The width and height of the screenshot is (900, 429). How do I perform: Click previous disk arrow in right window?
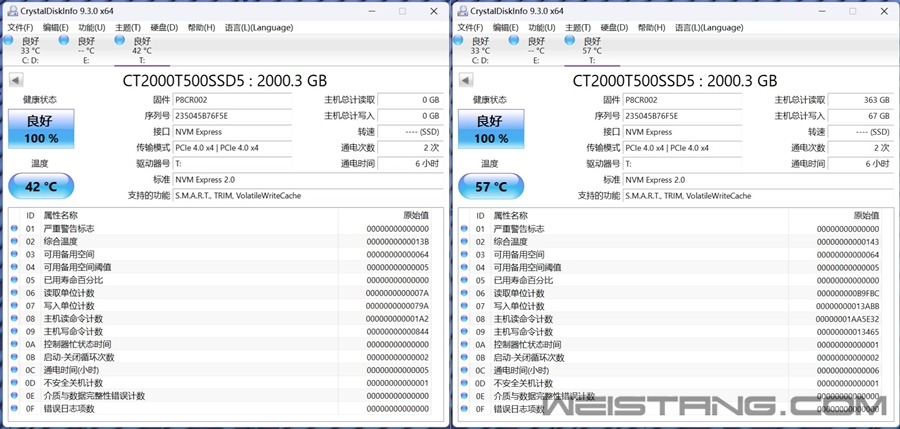pyautogui.click(x=466, y=80)
